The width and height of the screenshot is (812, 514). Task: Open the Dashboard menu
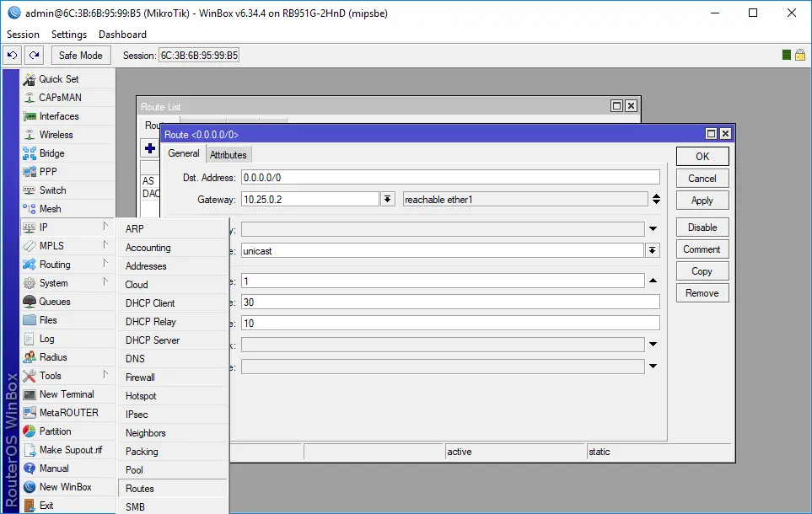pos(123,35)
